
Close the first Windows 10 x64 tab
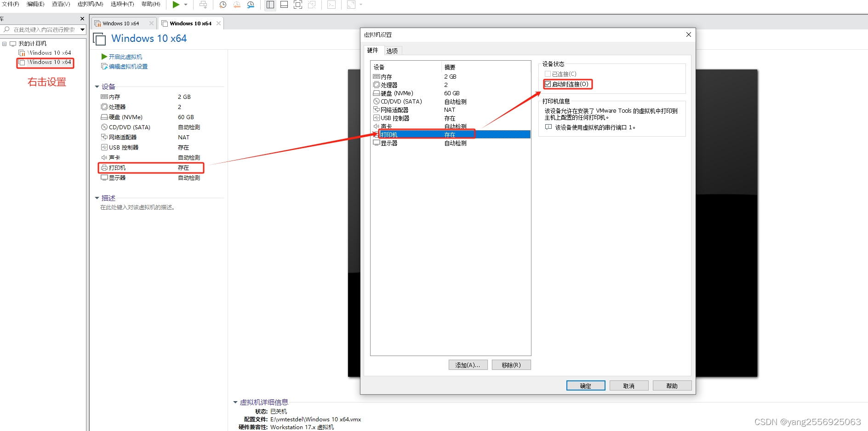151,23
